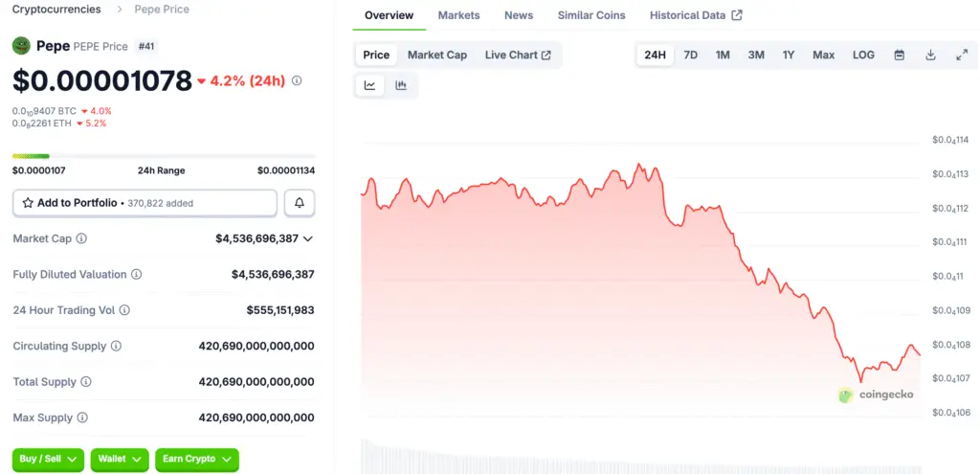Open the Fully Diluted Valuation info icon
The image size is (980, 474).
[x=136, y=274]
